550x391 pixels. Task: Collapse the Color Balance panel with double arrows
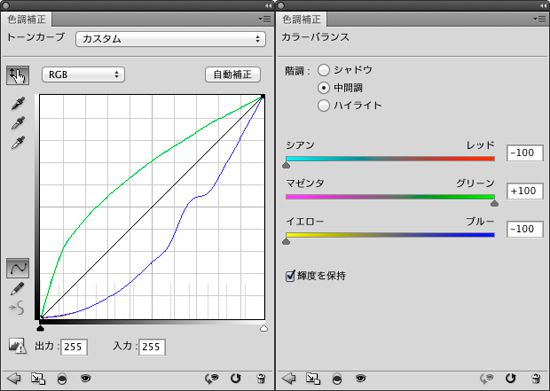(x=543, y=6)
